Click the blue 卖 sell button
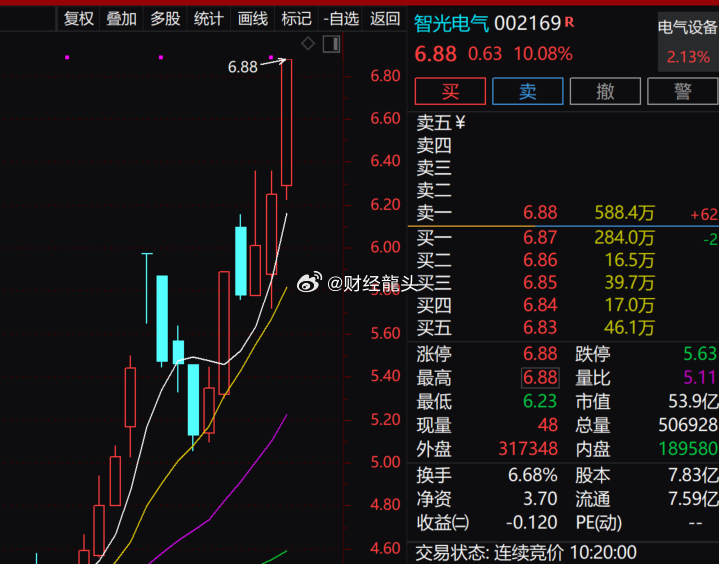719x564 pixels. (528, 91)
